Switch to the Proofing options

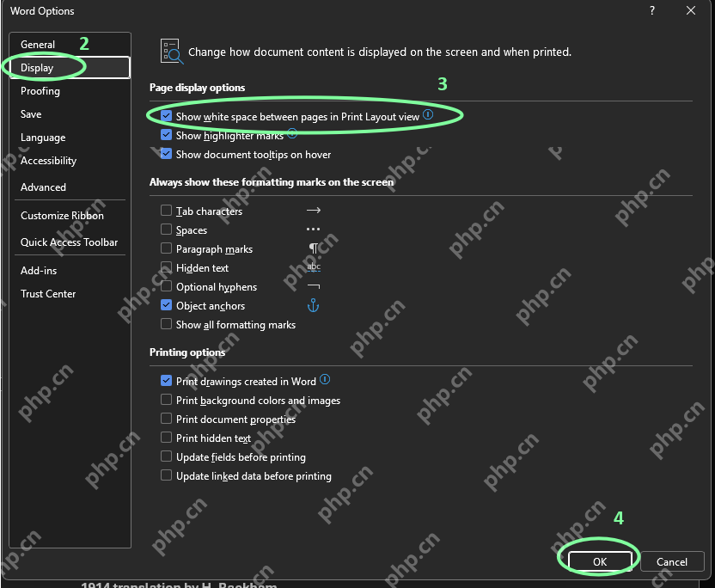70,91
